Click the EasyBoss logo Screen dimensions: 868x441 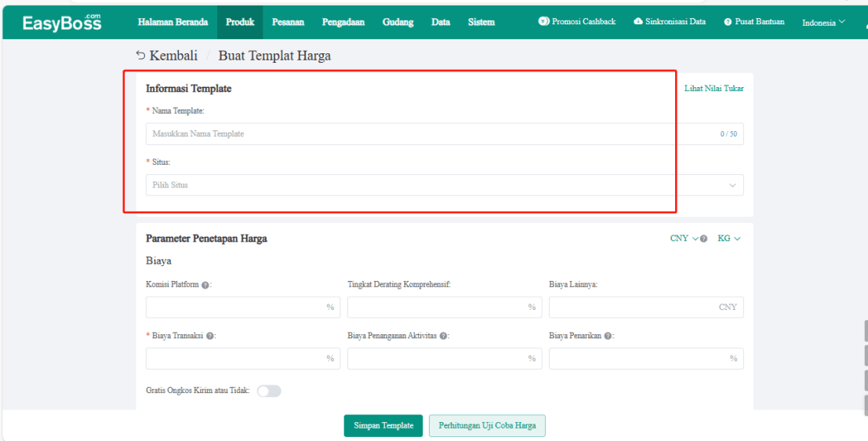click(x=62, y=23)
